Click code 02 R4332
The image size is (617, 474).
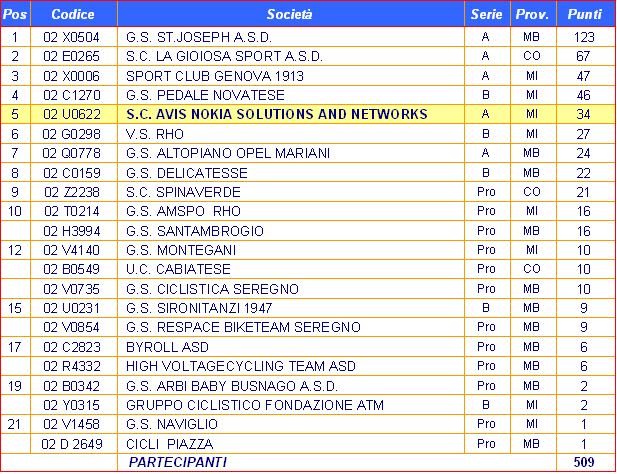tap(72, 366)
